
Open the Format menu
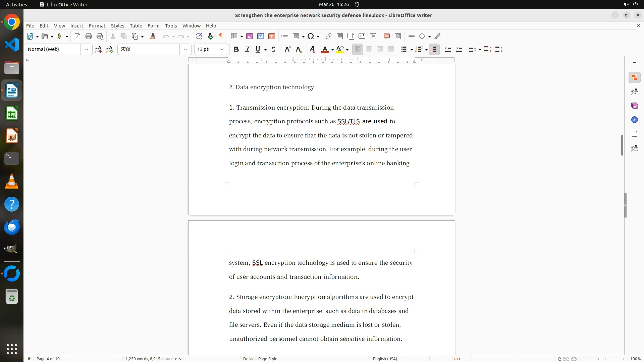[x=97, y=25]
